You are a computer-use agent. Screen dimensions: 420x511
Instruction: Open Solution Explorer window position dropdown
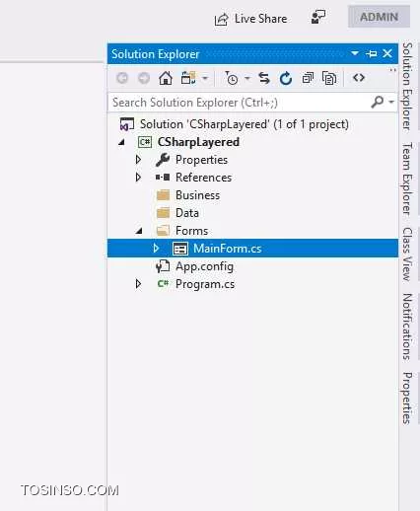coord(355,53)
